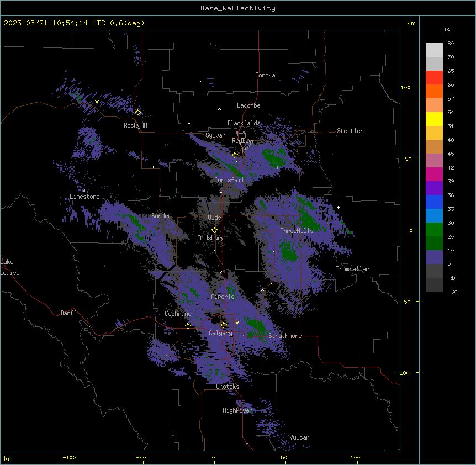Select the yellow diamond marker south of RedDeer
The width and height of the screenshot is (476, 465).
coord(235,155)
